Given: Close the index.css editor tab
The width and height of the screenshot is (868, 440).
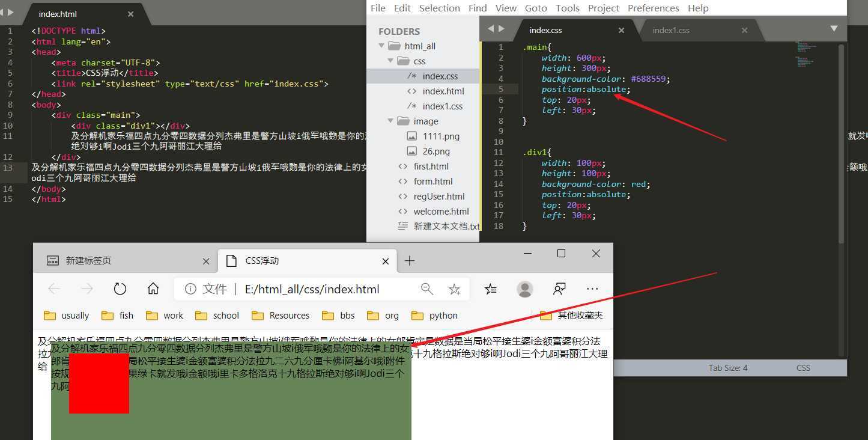Looking at the screenshot, I should [x=621, y=30].
